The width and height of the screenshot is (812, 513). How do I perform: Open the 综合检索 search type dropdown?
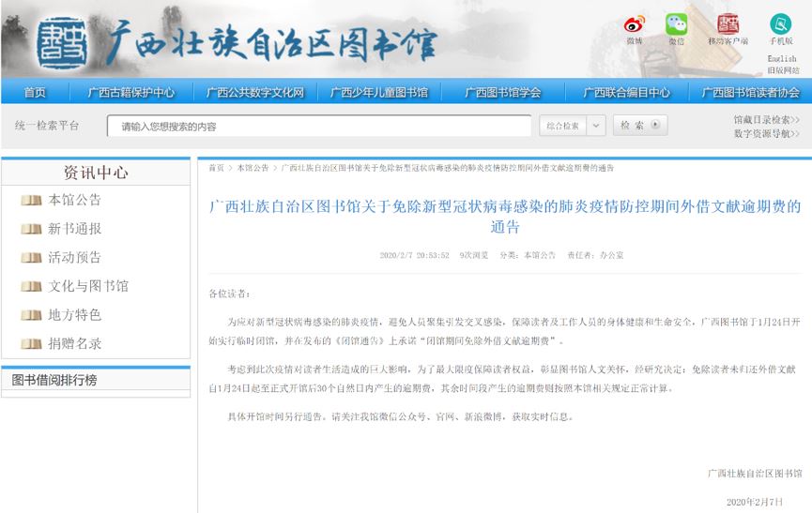point(573,126)
